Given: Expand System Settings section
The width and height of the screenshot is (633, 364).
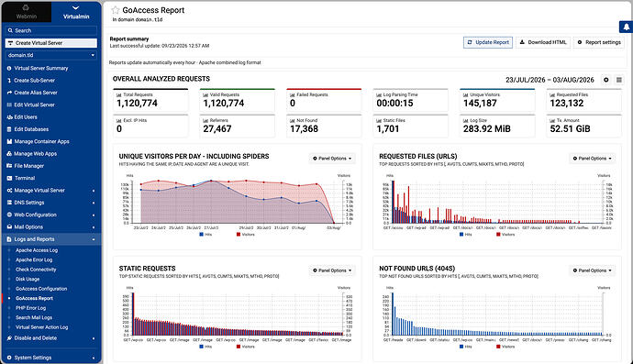Looking at the screenshot, I should [x=50, y=358].
